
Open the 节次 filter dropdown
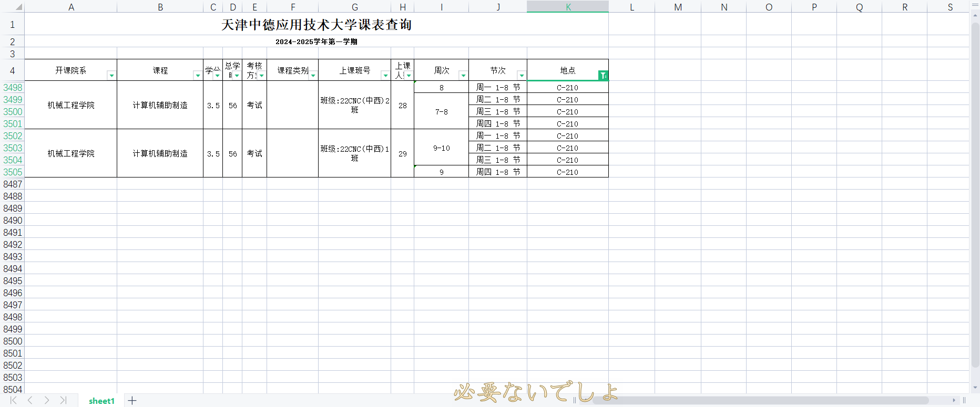522,76
